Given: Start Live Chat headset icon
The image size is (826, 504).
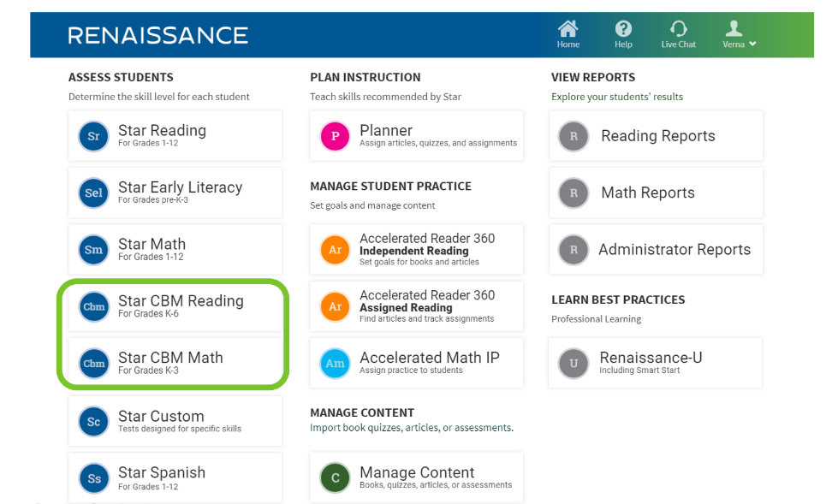Looking at the screenshot, I should pos(679,28).
